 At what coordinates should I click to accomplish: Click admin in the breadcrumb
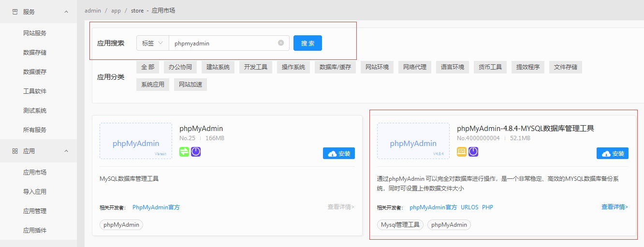[93, 10]
